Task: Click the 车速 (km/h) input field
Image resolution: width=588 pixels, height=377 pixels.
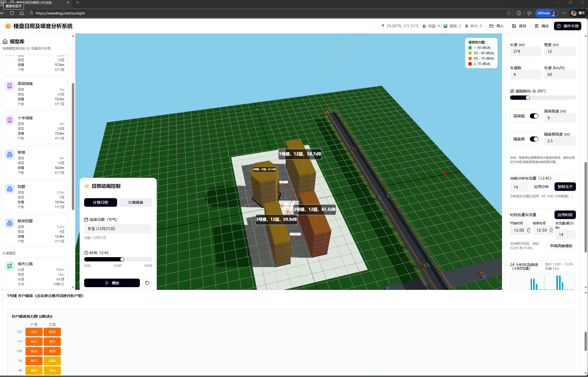Action: tap(560, 75)
